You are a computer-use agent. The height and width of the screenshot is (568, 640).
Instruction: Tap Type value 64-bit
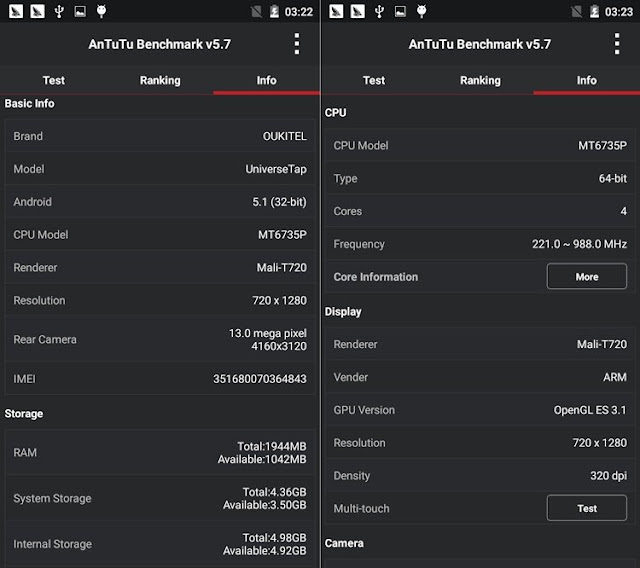point(613,178)
